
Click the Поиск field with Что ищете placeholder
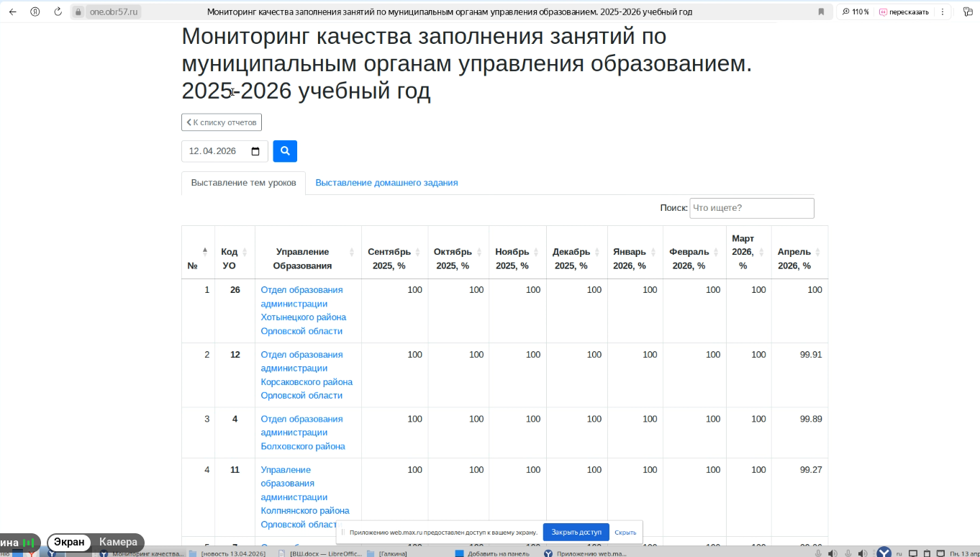click(x=751, y=208)
